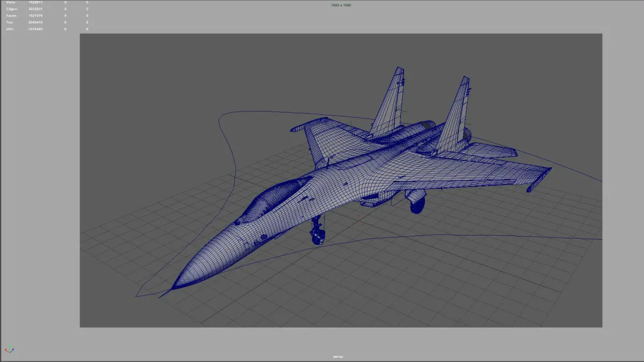
Task: Click the 'persp' camera name label
Action: tap(338, 356)
